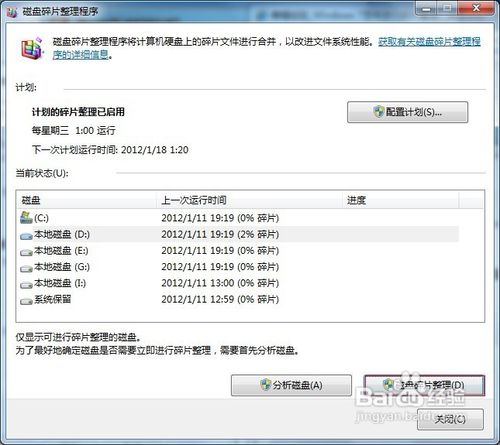
Task: Select the 本地磁盘 (I:) row
Action: pos(239,283)
